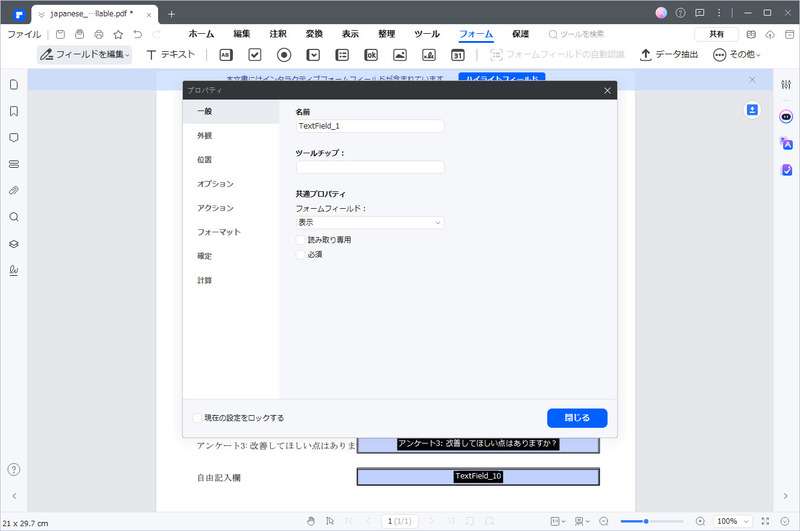
Task: Open the 整理 menu tab
Action: [386, 34]
